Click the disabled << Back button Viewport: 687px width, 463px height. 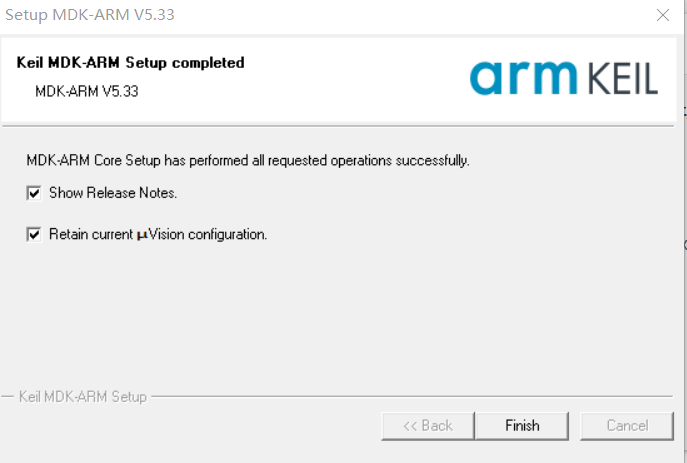[427, 425]
